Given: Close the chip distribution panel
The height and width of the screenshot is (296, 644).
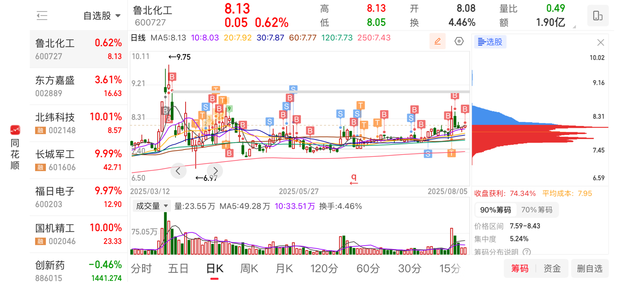Looking at the screenshot, I should coord(600,42).
